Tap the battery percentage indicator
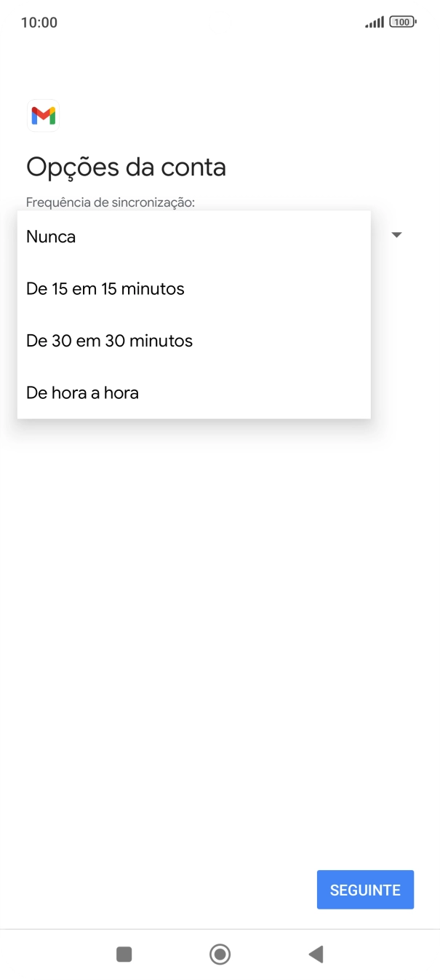The width and height of the screenshot is (440, 980). point(402,22)
